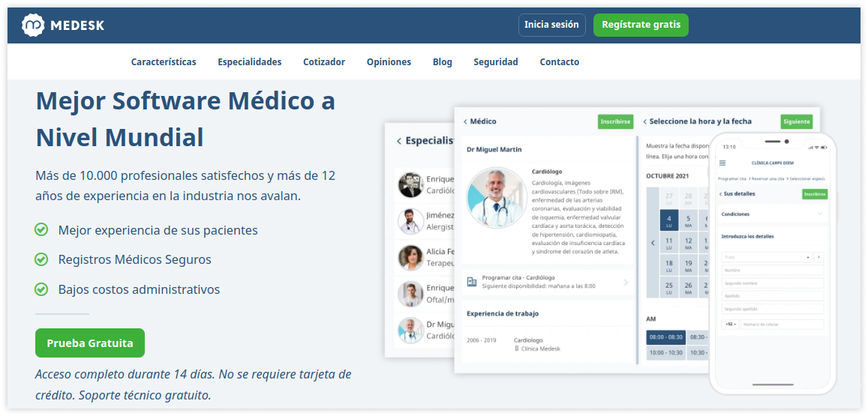
Task: Click the Regístrate gratis button
Action: pyautogui.click(x=641, y=25)
